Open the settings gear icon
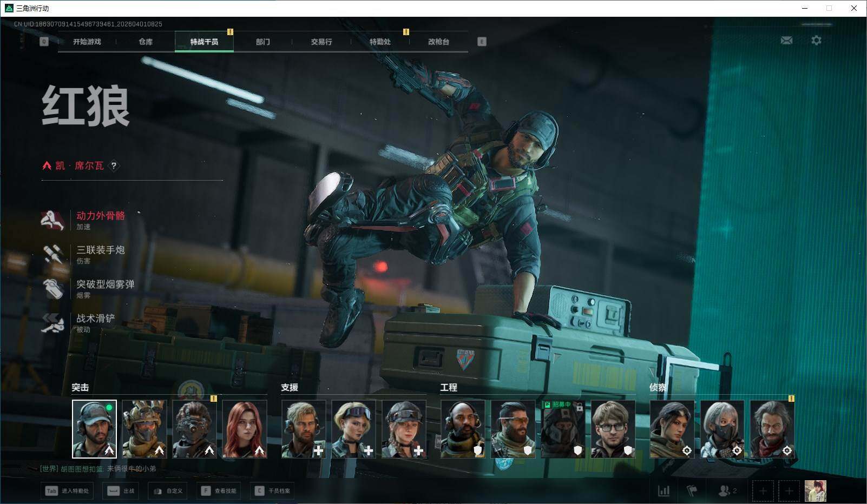 [816, 41]
